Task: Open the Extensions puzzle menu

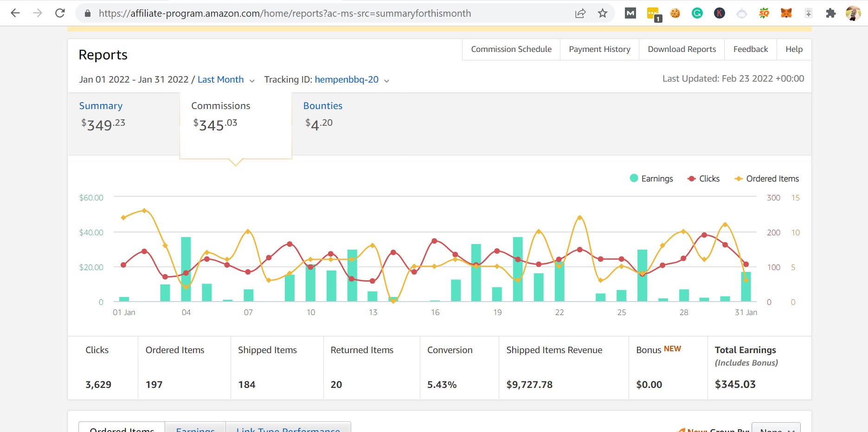Action: point(831,13)
